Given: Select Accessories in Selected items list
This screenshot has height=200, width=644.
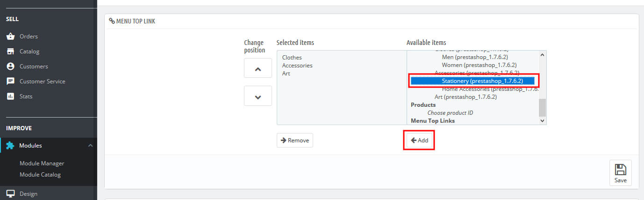Looking at the screenshot, I should 297,66.
